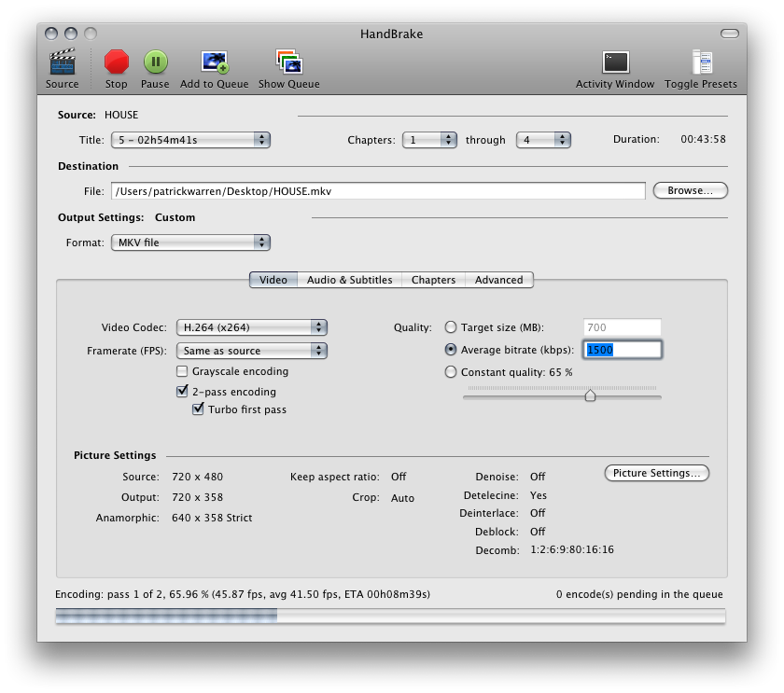Click the target size 700 field
The height and width of the screenshot is (693, 784).
623,327
